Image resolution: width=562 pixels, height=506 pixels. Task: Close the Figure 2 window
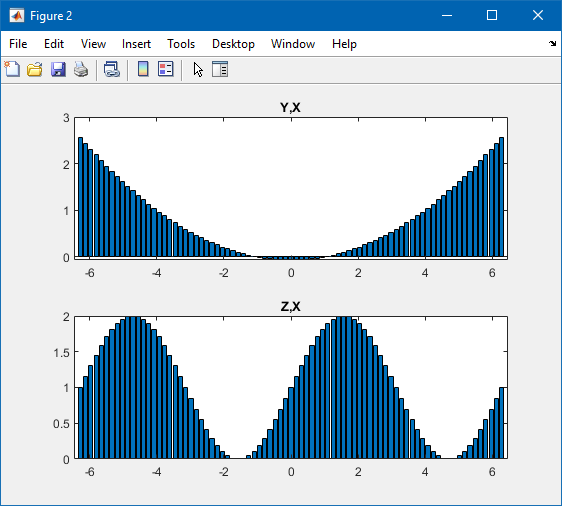[538, 15]
